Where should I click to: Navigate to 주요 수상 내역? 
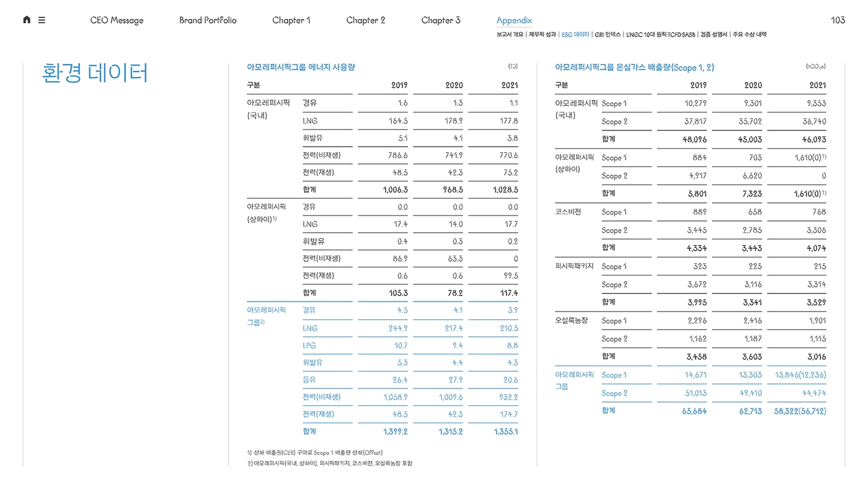[x=749, y=35]
